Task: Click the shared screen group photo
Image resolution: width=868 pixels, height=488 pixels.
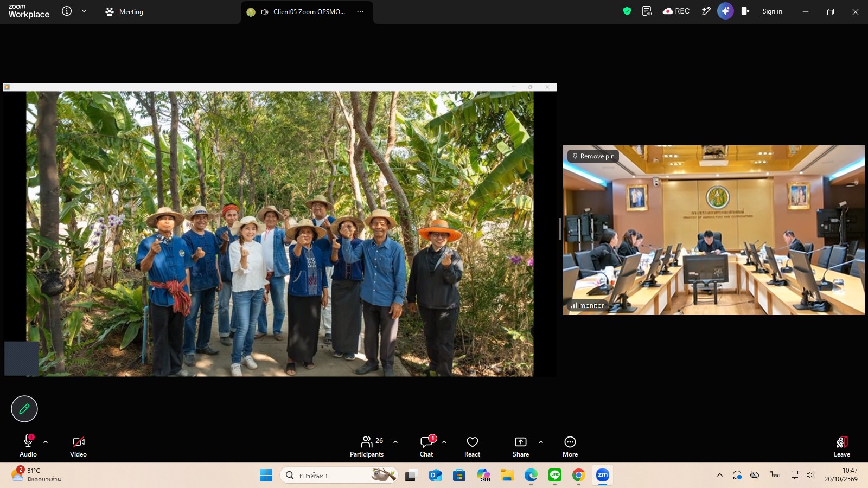Action: 279,234
